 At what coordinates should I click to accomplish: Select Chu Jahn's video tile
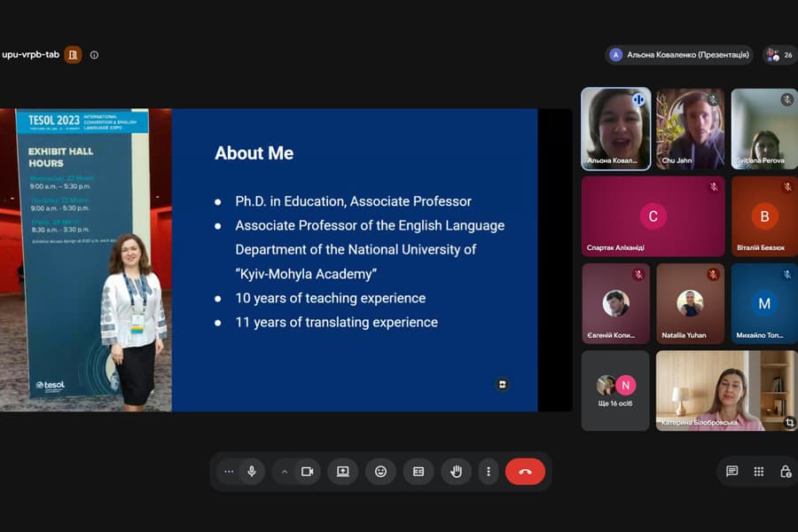tap(690, 129)
